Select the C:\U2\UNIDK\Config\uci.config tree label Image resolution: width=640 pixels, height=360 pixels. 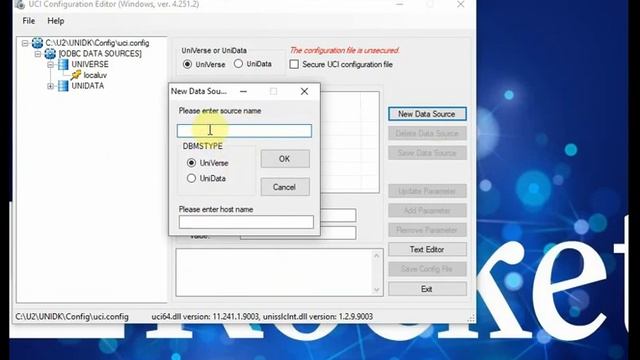point(97,43)
